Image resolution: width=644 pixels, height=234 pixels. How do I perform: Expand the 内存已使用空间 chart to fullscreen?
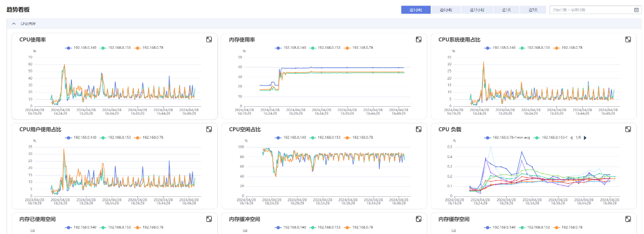coord(209,219)
